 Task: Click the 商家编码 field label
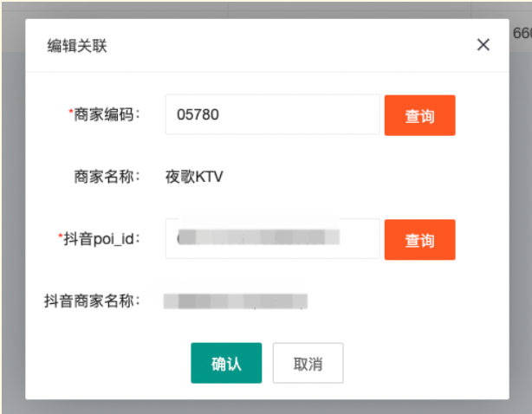coord(107,114)
